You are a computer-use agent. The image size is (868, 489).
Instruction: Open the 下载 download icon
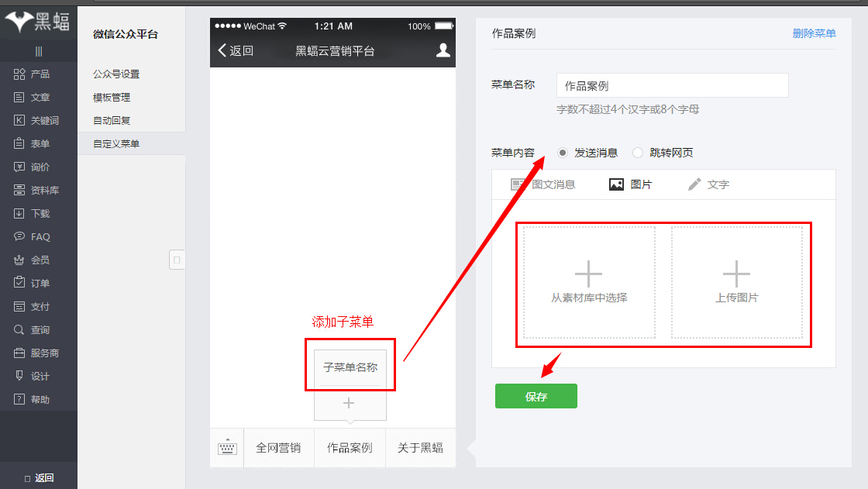(x=20, y=214)
